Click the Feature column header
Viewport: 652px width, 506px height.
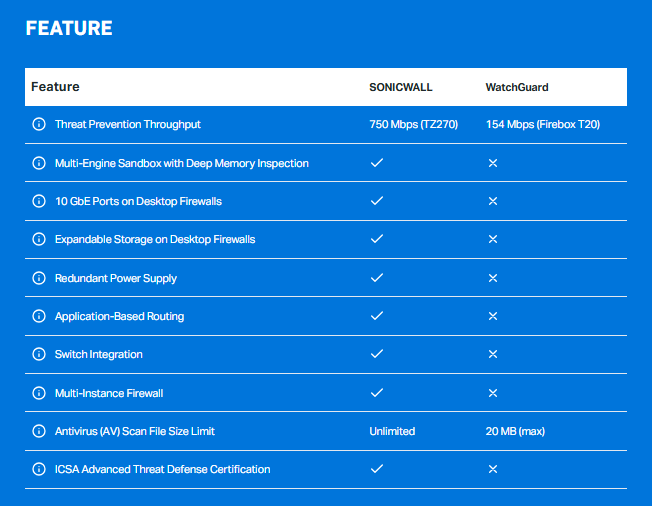(55, 87)
